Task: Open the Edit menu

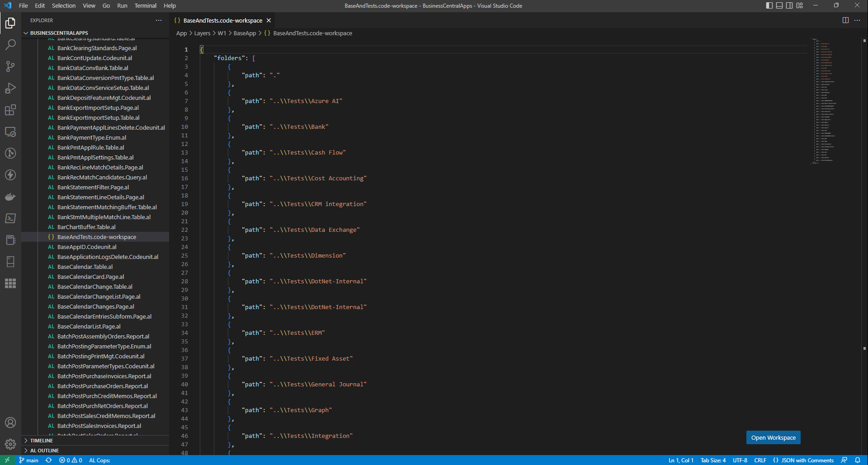Action: [40, 5]
